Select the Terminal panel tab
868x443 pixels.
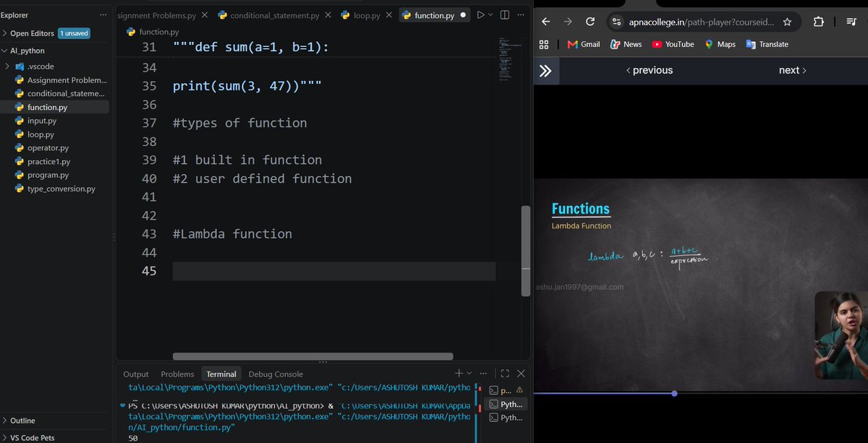pyautogui.click(x=221, y=374)
